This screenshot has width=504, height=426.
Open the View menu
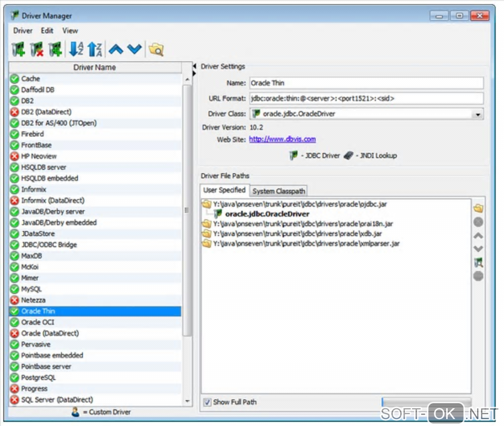(x=70, y=31)
